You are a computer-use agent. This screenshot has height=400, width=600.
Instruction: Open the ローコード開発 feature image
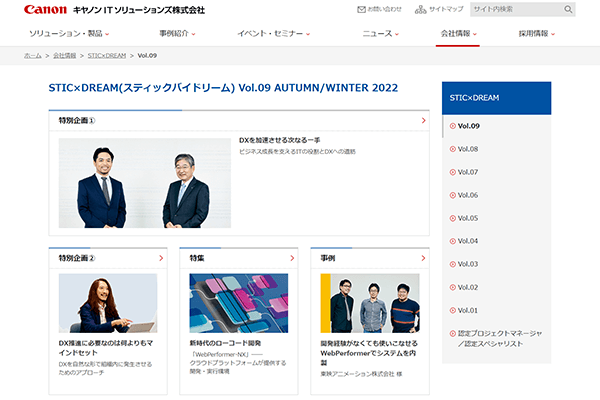pos(238,303)
